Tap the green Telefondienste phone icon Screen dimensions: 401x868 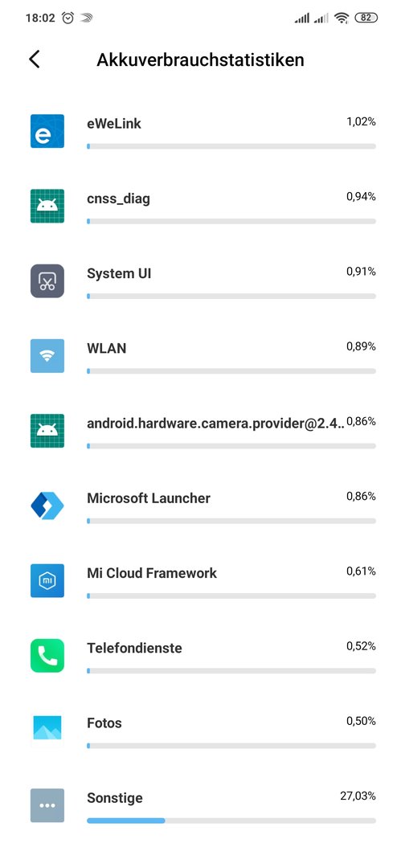coord(47,656)
